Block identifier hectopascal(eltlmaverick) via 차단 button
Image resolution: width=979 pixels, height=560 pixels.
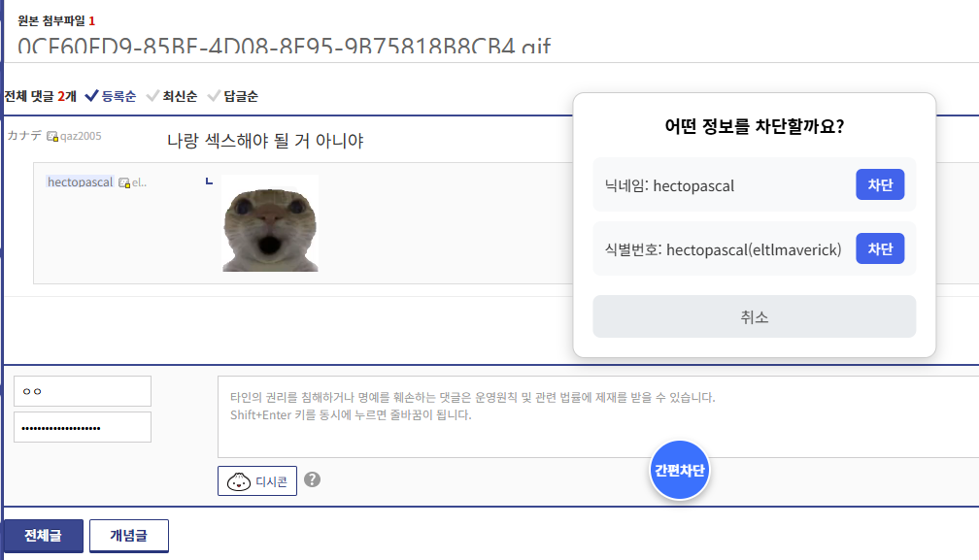click(x=879, y=248)
